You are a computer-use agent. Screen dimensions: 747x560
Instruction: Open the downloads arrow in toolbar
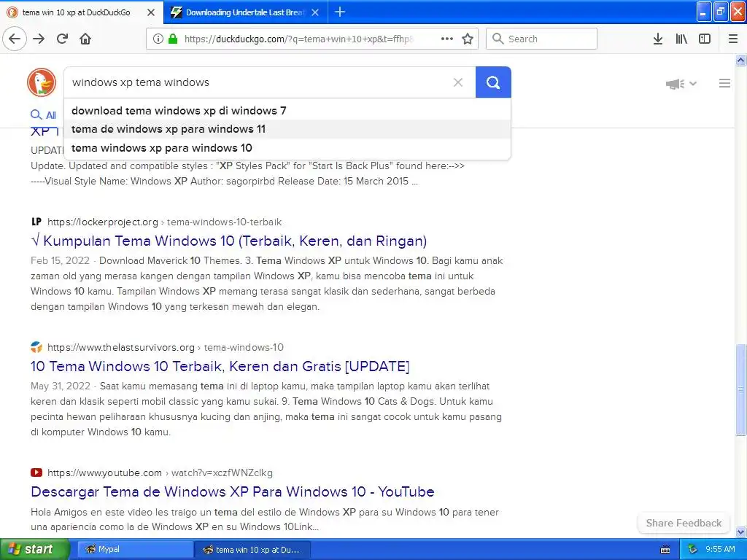coord(658,39)
